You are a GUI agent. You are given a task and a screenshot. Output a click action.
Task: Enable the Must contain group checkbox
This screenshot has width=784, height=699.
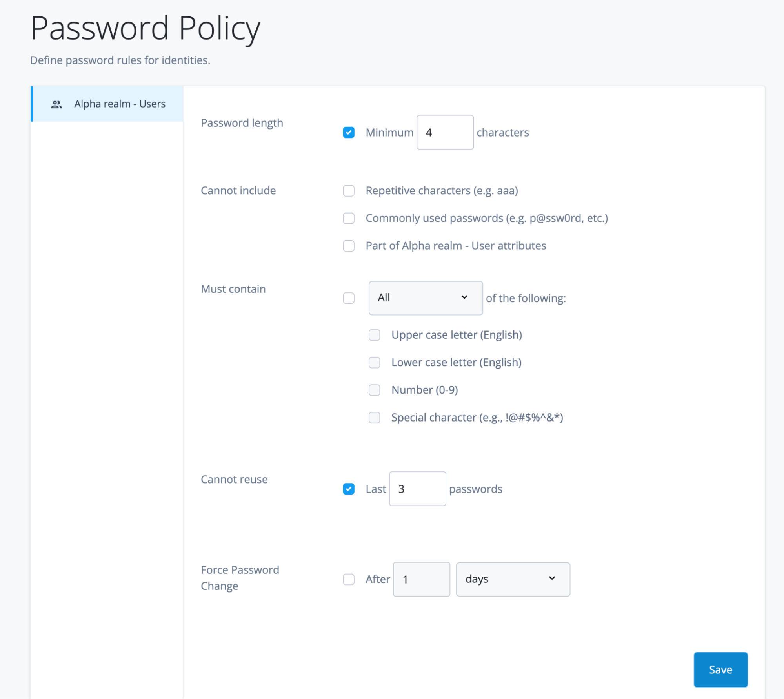(x=349, y=297)
